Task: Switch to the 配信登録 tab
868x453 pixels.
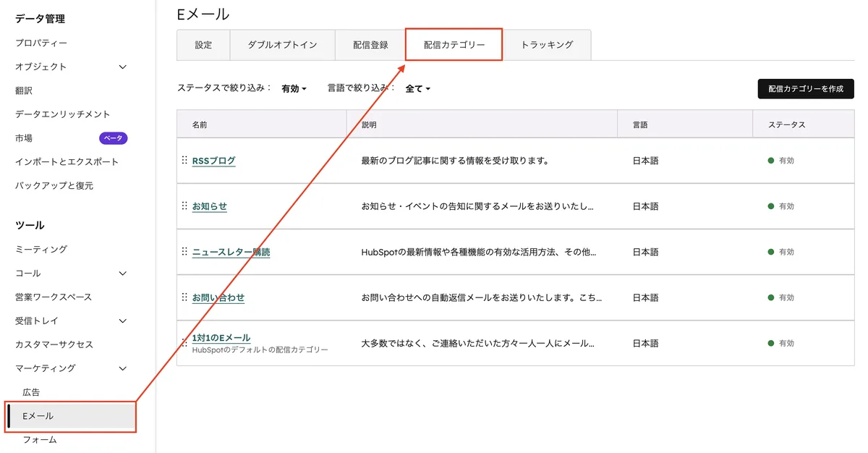Action: tap(371, 44)
